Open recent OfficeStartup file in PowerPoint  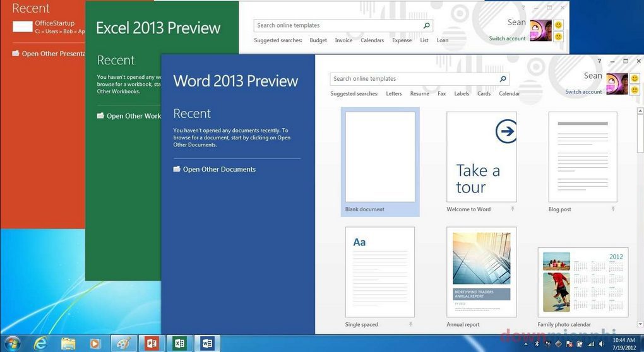click(x=49, y=27)
